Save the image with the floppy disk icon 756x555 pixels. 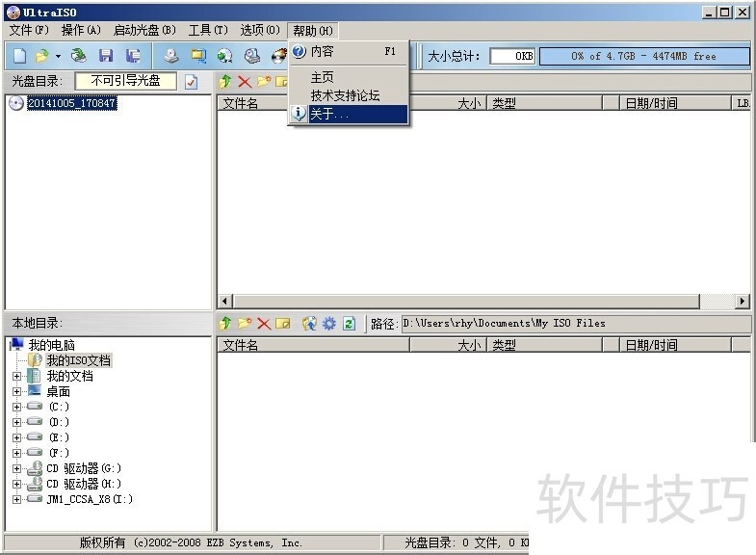(x=106, y=56)
